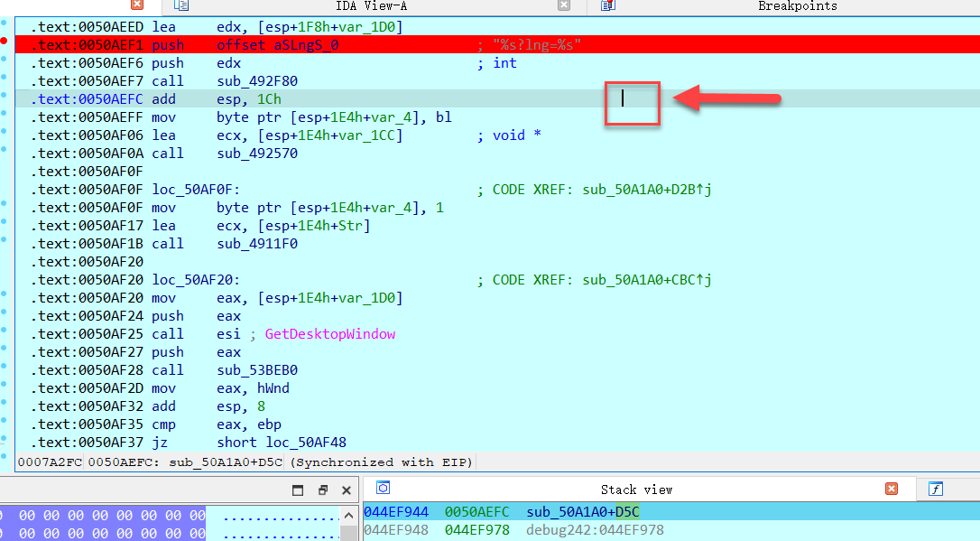Jump to sub_492570 call target
980x541 pixels.
tap(257, 154)
